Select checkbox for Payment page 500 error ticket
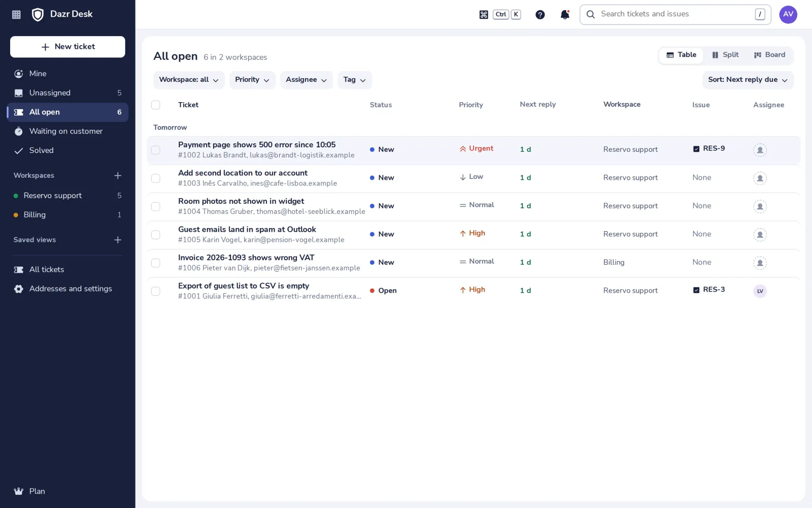 (x=156, y=150)
